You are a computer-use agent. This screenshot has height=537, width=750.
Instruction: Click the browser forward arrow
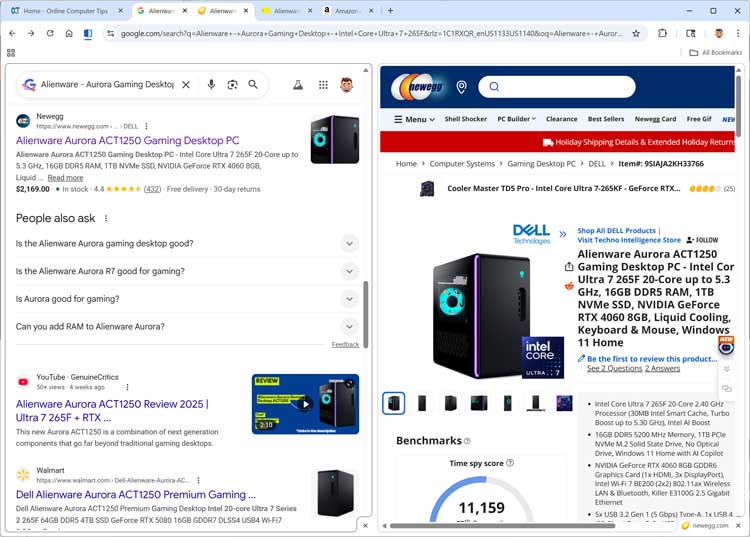31,33
